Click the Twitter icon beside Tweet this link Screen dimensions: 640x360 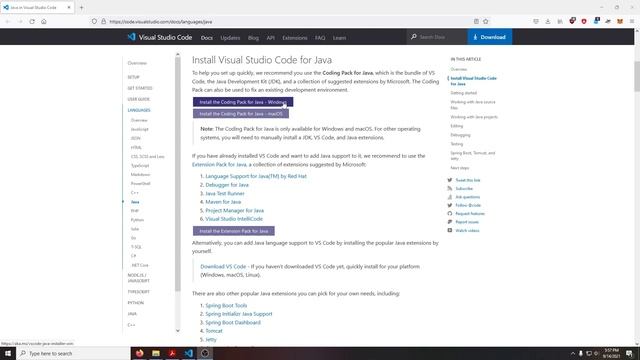(450, 180)
